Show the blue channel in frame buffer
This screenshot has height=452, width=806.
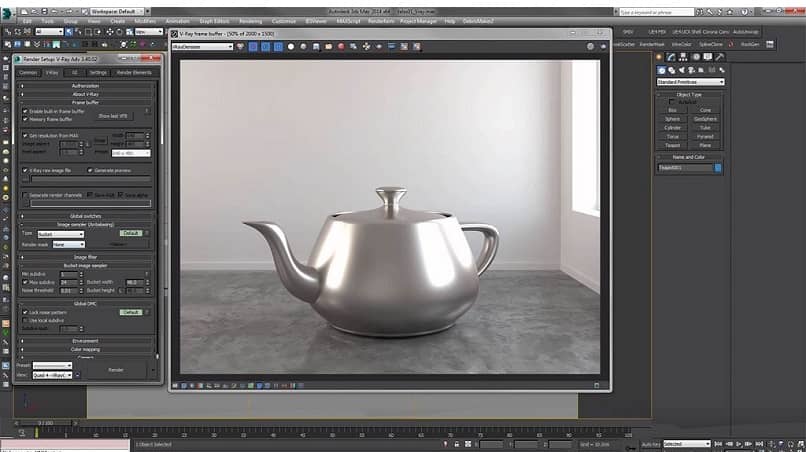click(x=278, y=46)
